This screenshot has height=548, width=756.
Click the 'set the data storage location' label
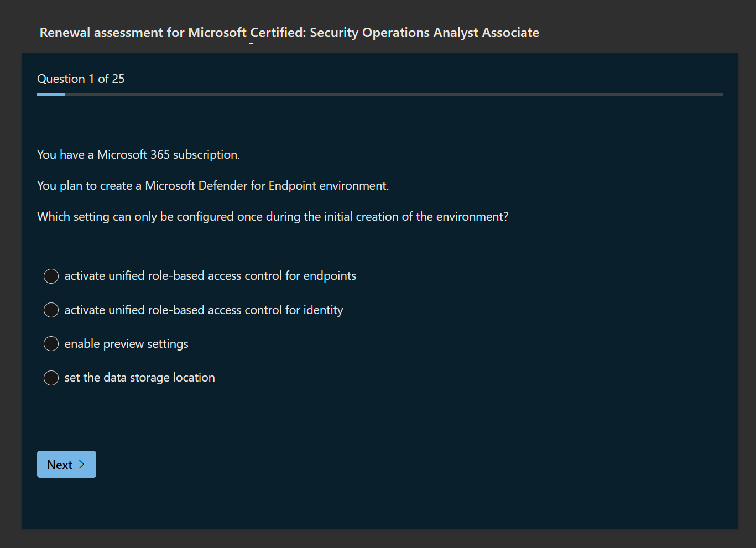(139, 378)
